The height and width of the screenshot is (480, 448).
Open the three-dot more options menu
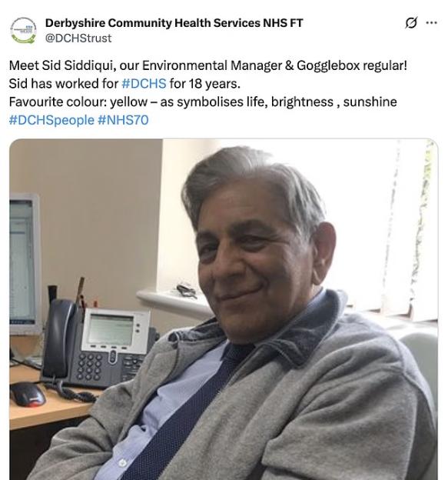tap(431, 22)
